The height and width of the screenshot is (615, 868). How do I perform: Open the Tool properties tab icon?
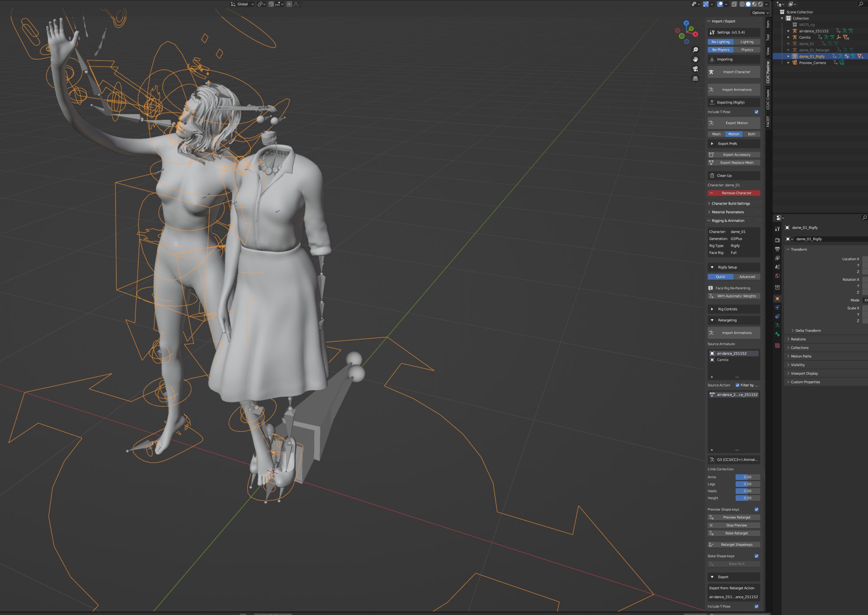pos(777,228)
